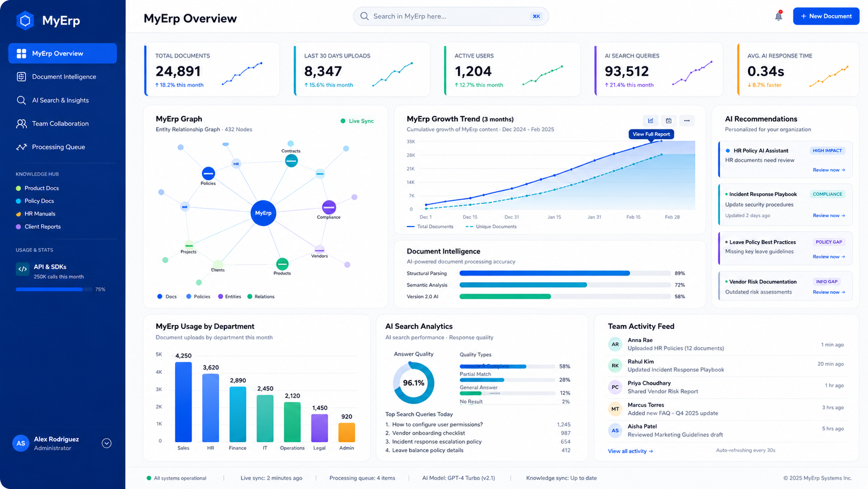
Task: Click Review now for Leave Policy Best Practices
Action: click(829, 257)
